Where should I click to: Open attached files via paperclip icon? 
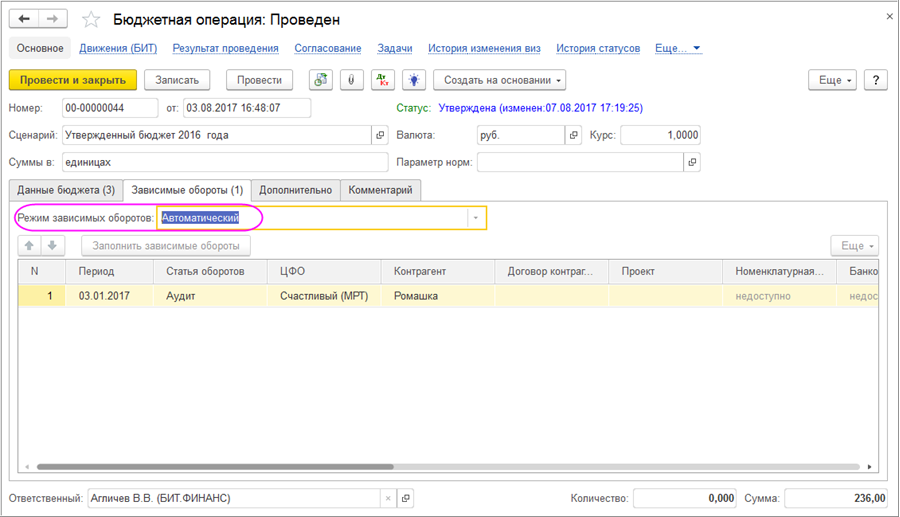[352, 80]
